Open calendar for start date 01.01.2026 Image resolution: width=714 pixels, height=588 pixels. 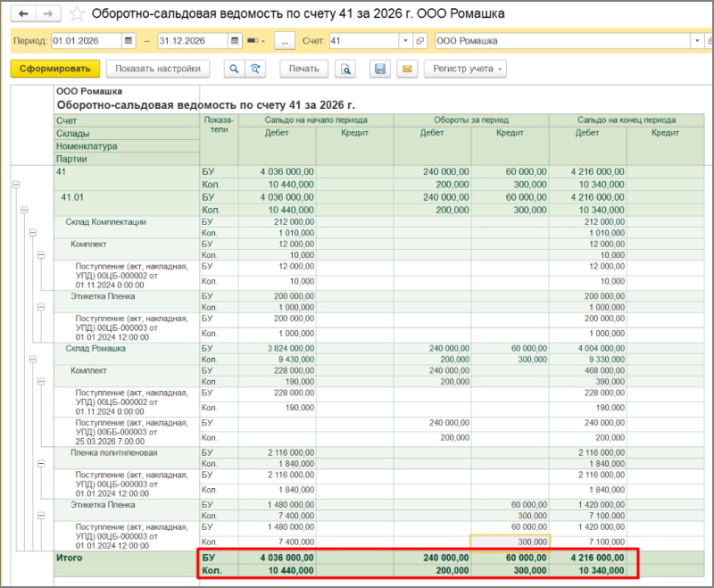click(x=130, y=41)
